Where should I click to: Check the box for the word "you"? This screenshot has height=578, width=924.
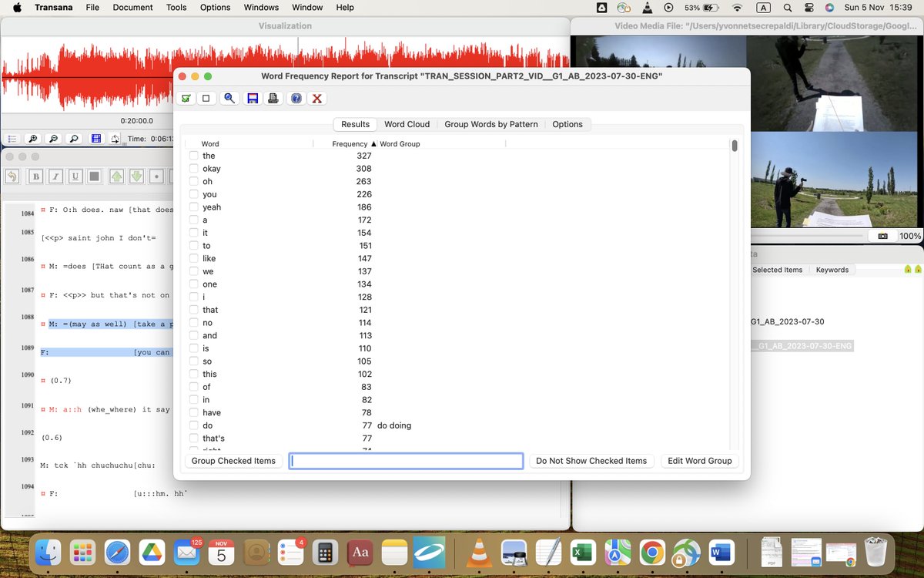point(194,194)
